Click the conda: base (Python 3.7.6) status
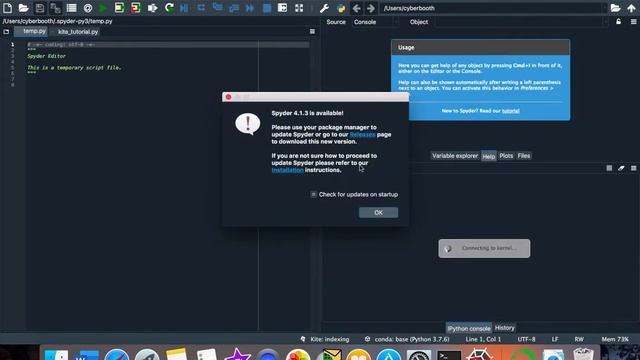The width and height of the screenshot is (640, 360). [407, 339]
